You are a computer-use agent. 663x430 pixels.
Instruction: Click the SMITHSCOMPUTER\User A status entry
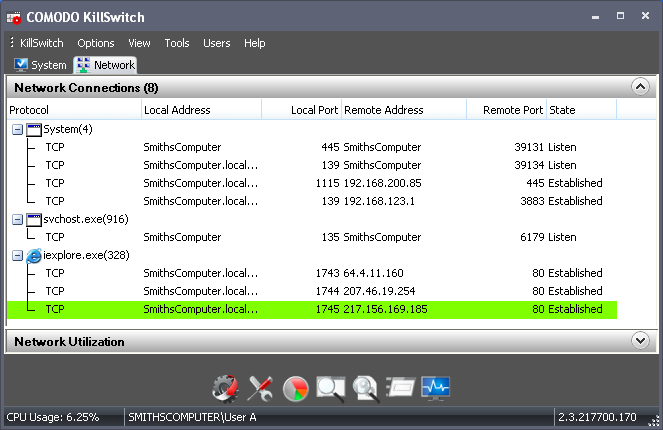192,417
